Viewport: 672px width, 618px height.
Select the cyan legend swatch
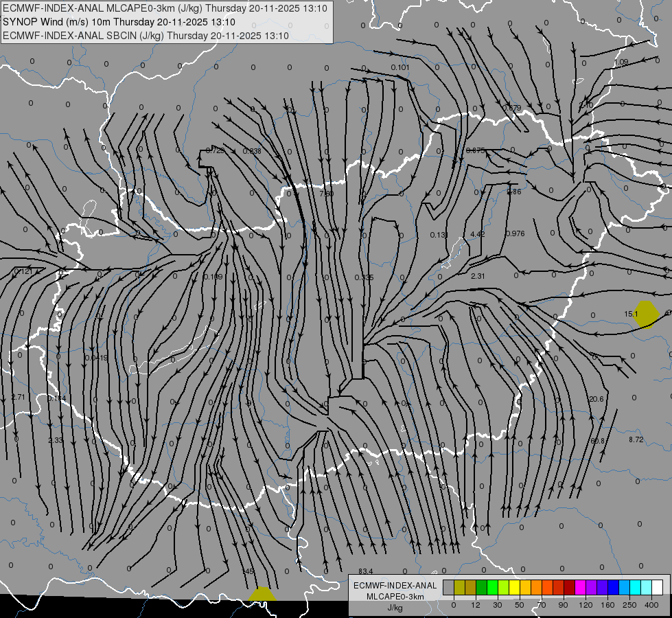click(635, 587)
